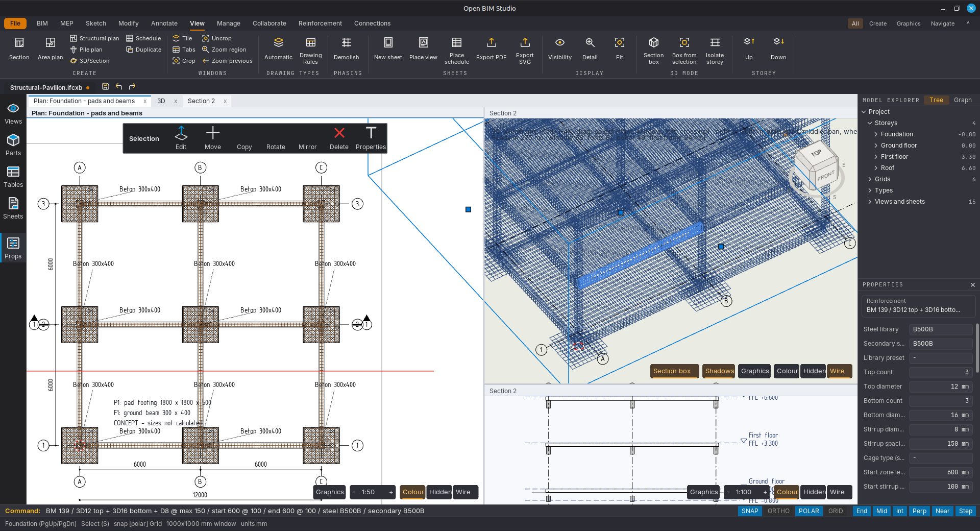980x531 pixels.
Task: Collapse the Storeys tree node
Action: click(x=870, y=123)
